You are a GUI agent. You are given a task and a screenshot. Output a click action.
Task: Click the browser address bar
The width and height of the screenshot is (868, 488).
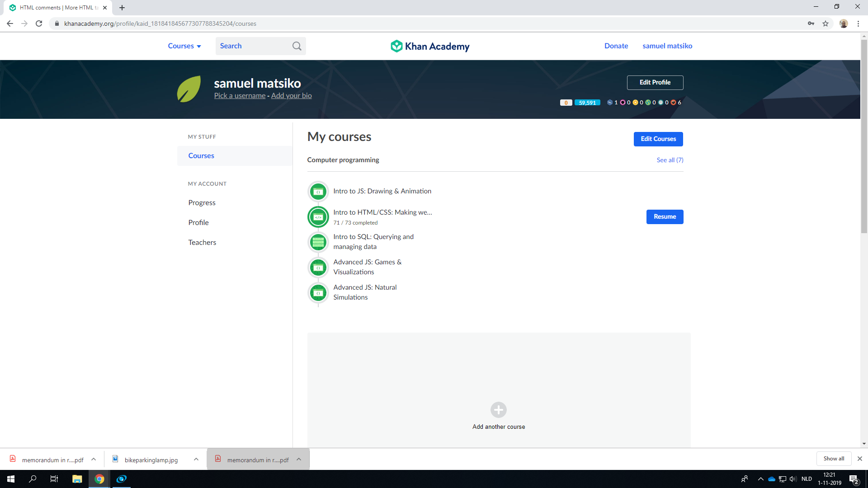tap(429, 23)
